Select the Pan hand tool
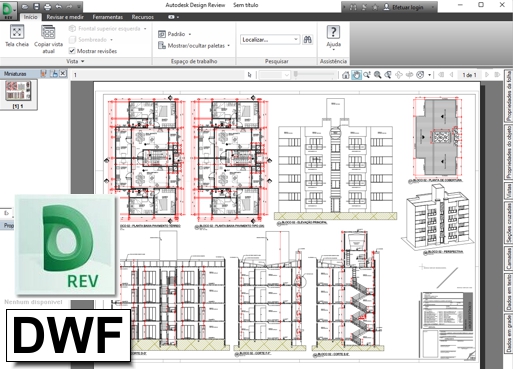The height and width of the screenshot is (369, 513). click(x=356, y=75)
